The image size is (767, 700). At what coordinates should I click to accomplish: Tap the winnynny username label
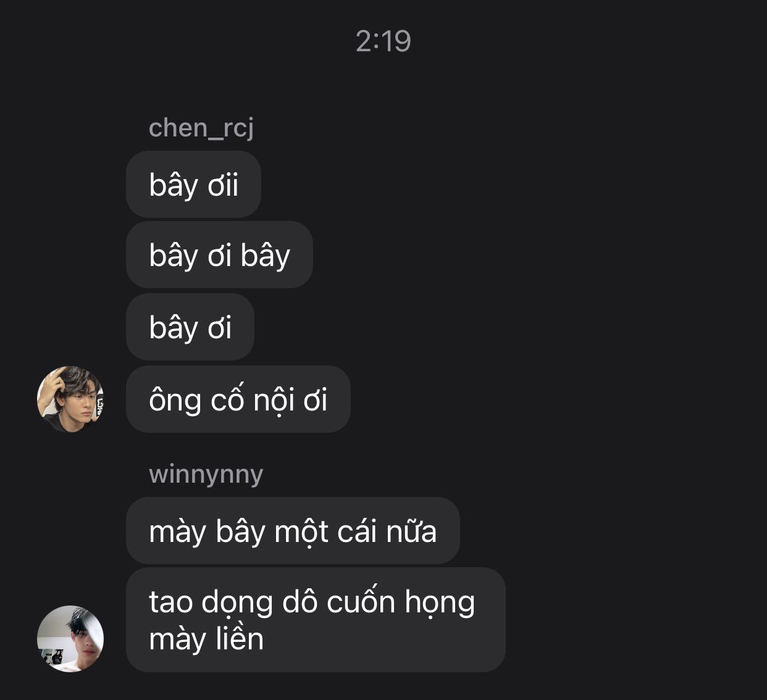pos(206,474)
